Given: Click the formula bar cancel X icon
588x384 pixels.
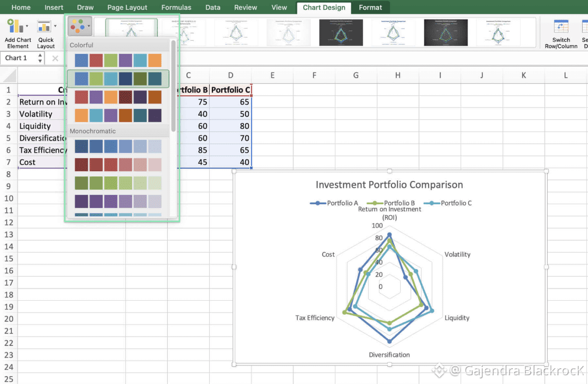Looking at the screenshot, I should [55, 58].
